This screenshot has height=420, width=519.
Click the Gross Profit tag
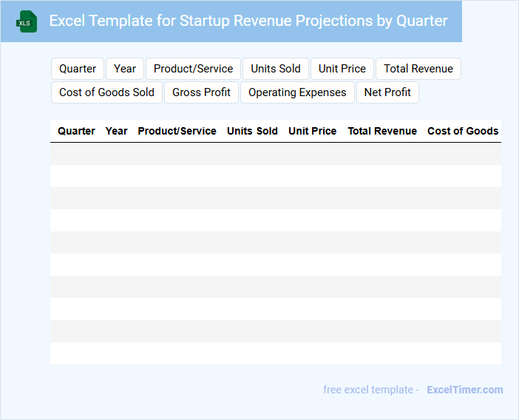(x=201, y=92)
